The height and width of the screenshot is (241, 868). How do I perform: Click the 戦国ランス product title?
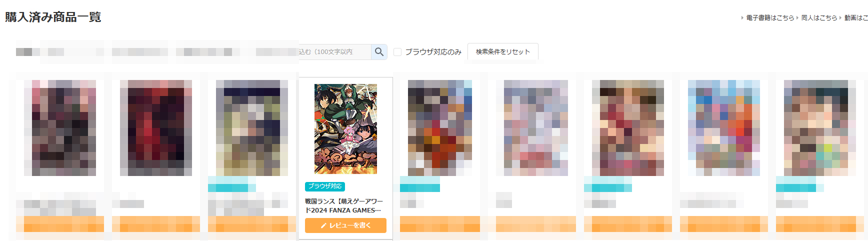coord(344,205)
